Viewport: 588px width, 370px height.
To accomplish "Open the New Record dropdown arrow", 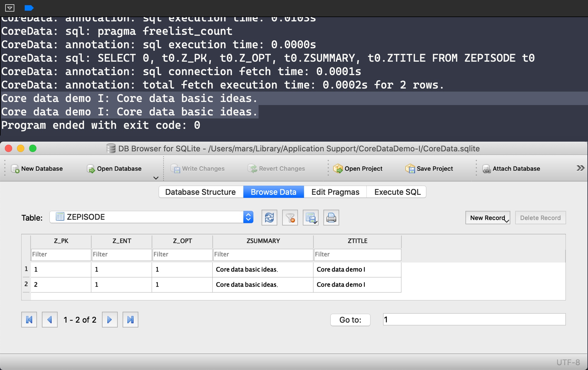I will tap(507, 221).
